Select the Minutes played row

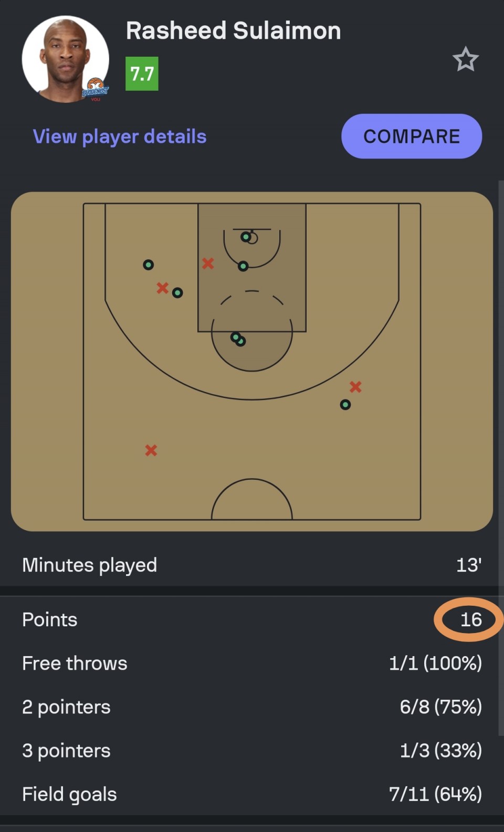coord(252,565)
